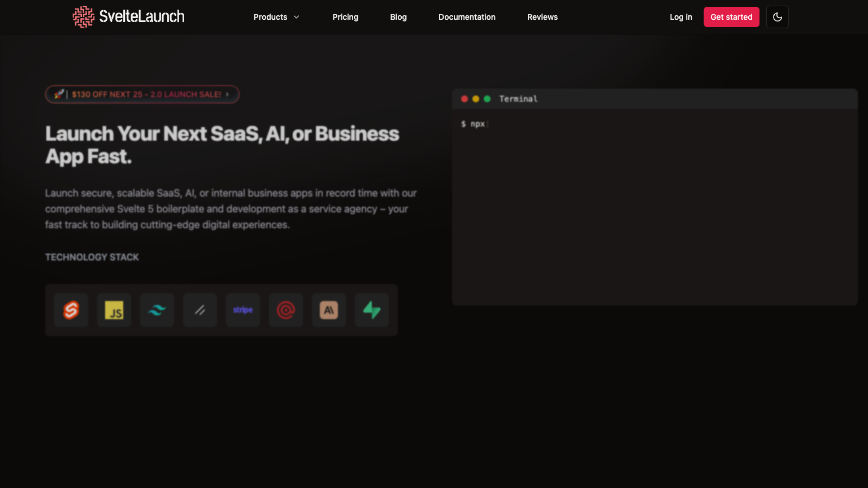Open the launch sale banner arrow
868x488 pixels.
227,94
